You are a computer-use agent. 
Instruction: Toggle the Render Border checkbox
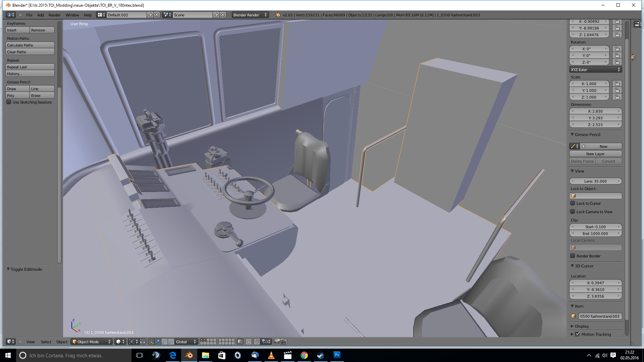click(x=573, y=256)
